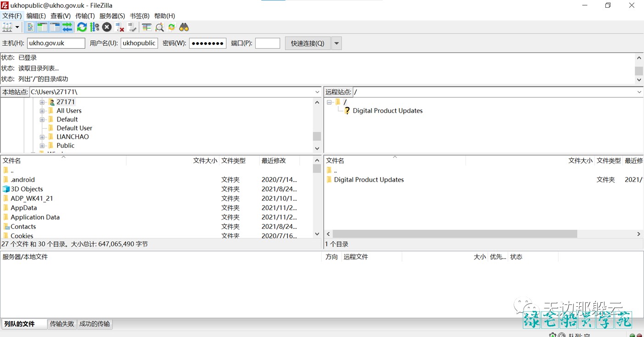The image size is (644, 337).
Task: Open the Site Manager dropdown arrow
Action: click(17, 28)
